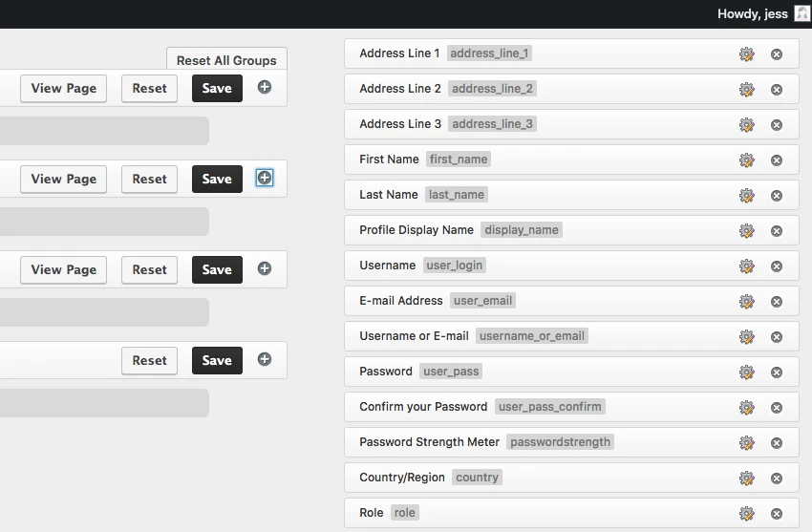
Task: Click the country key tag
Action: [x=477, y=478]
